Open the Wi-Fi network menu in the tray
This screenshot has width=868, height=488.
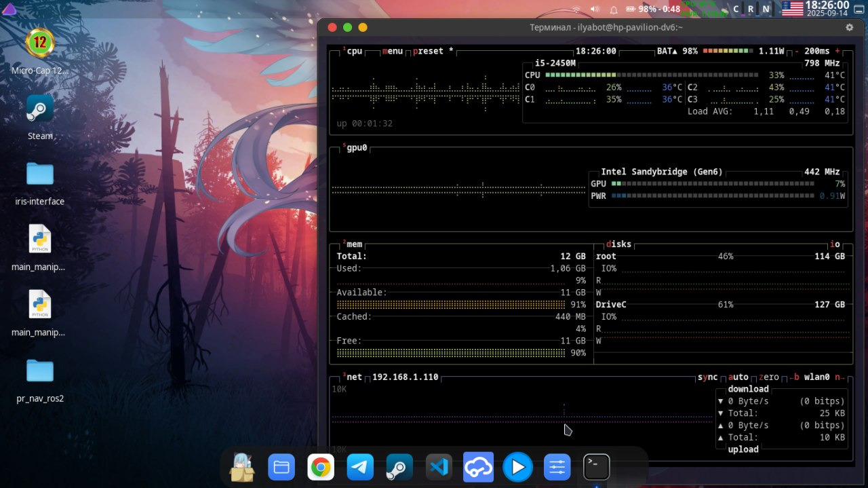click(576, 9)
